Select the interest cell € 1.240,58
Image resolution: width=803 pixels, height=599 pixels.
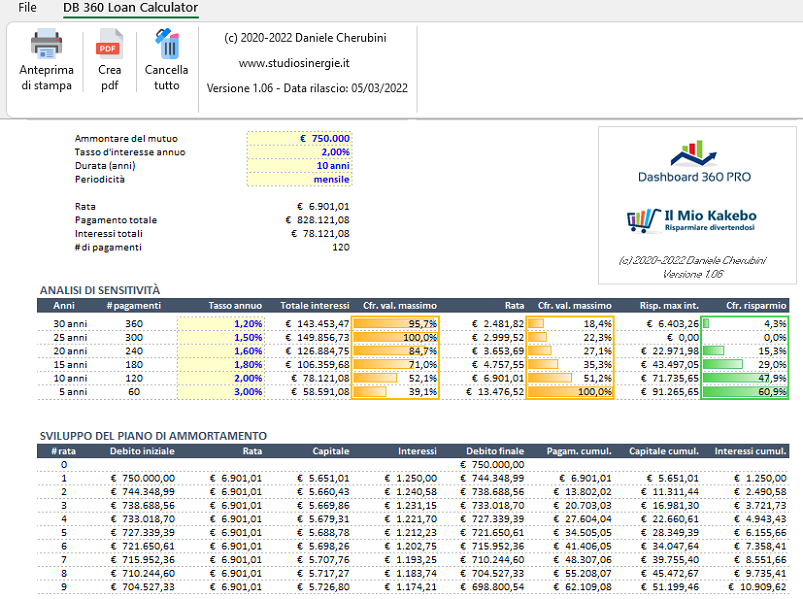tap(411, 491)
